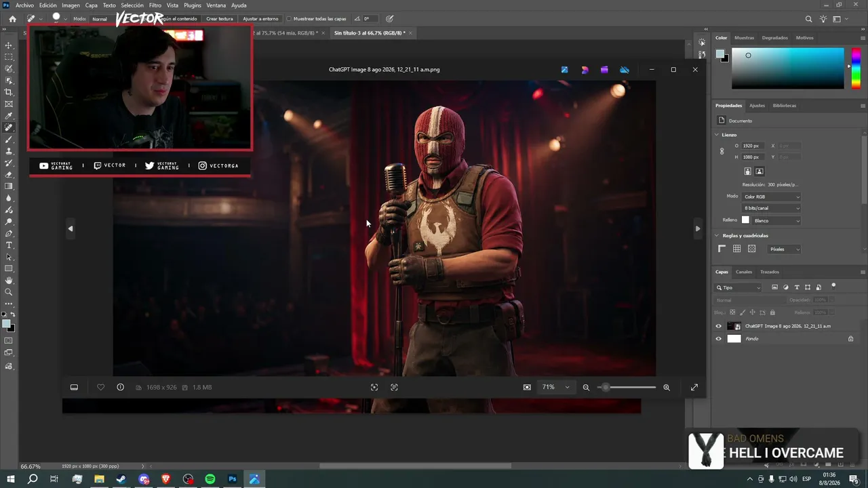Select the Gradient tool

[9, 186]
